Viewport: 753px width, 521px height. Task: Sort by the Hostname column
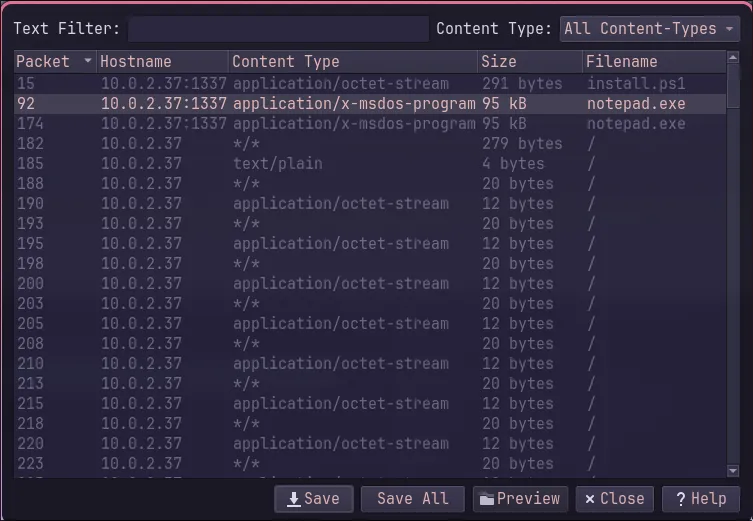pos(162,61)
